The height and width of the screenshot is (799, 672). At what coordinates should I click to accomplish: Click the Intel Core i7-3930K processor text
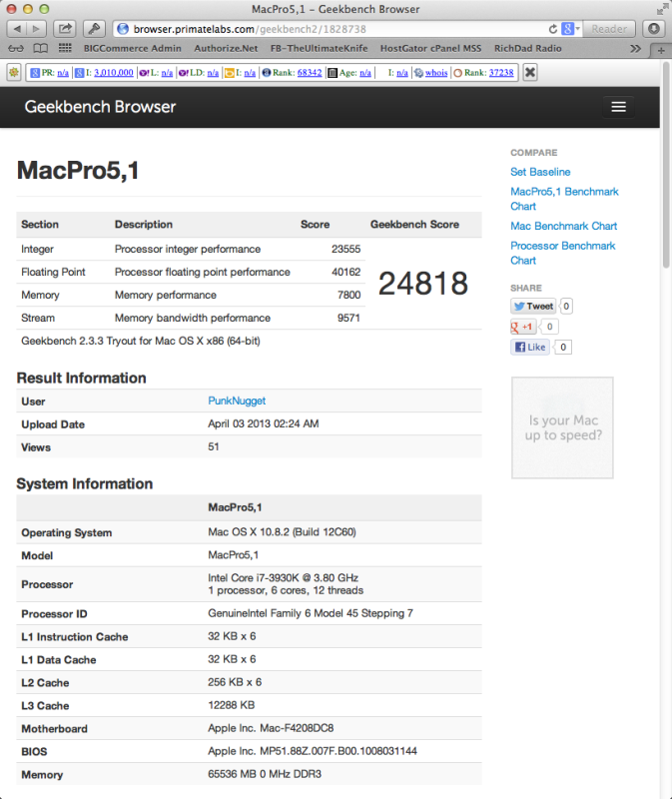click(x=283, y=578)
